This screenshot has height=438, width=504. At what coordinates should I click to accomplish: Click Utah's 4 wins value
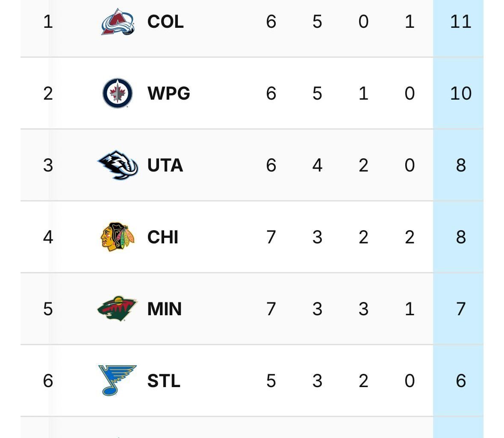317,165
